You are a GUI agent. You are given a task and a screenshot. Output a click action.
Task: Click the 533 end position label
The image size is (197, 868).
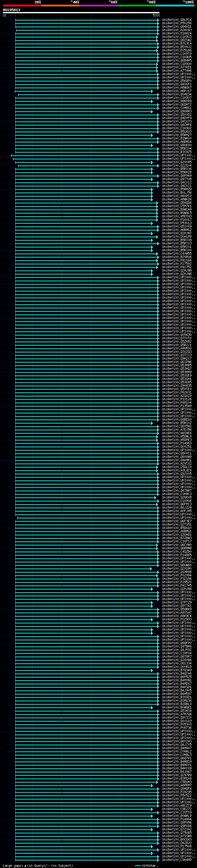click(x=155, y=15)
